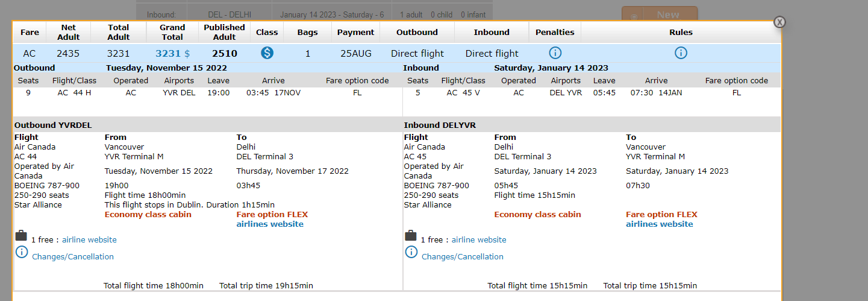Open the Penalties info icon
Screen dimensions: 868x301
click(555, 53)
